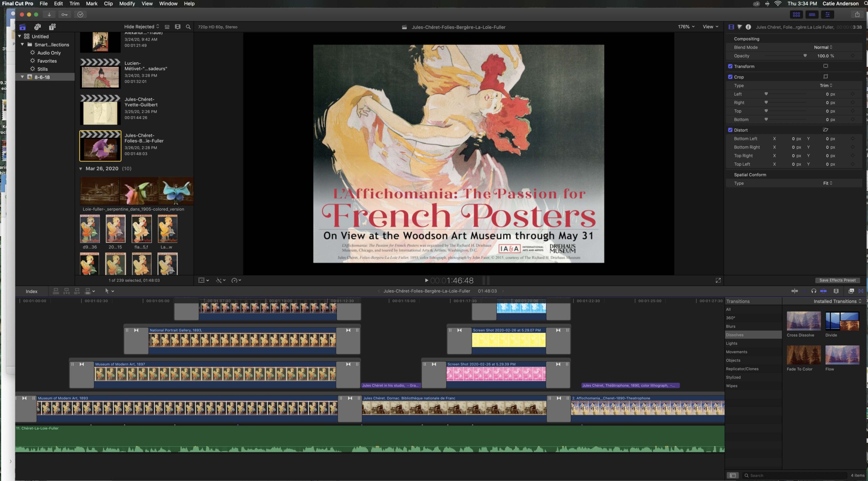Open Background Tasks checkmark icon
This screenshot has width=868, height=481.
coord(80,15)
